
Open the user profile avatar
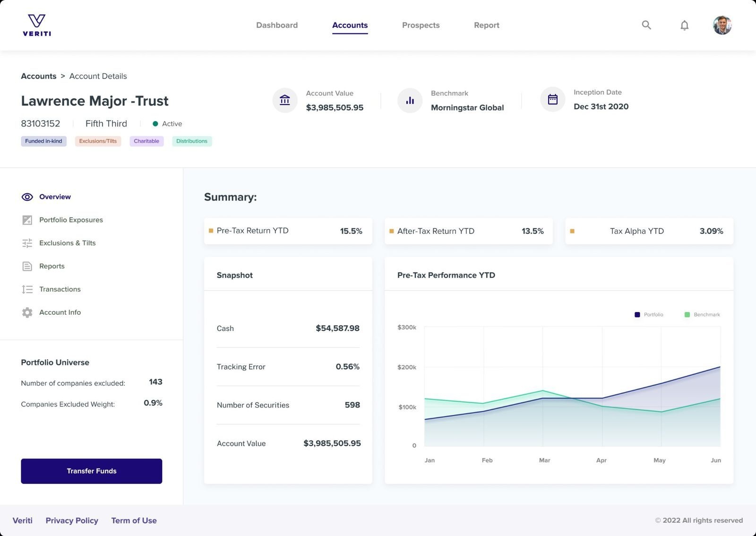[x=722, y=25]
